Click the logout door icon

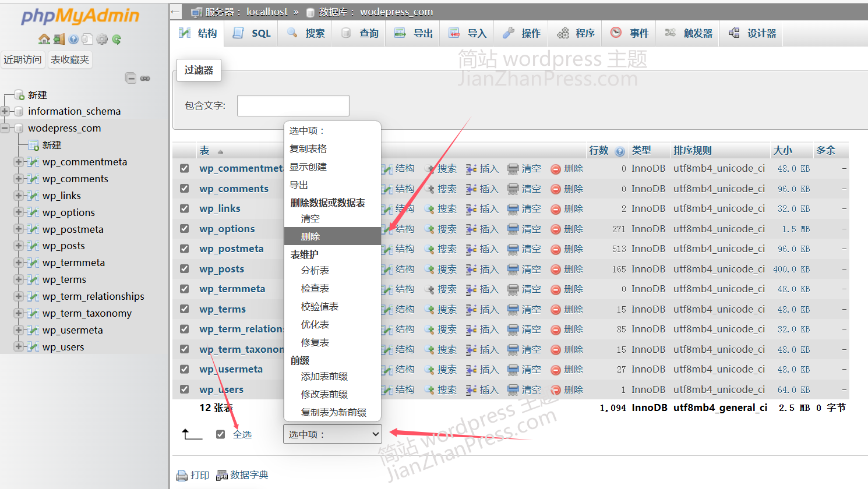click(x=59, y=39)
